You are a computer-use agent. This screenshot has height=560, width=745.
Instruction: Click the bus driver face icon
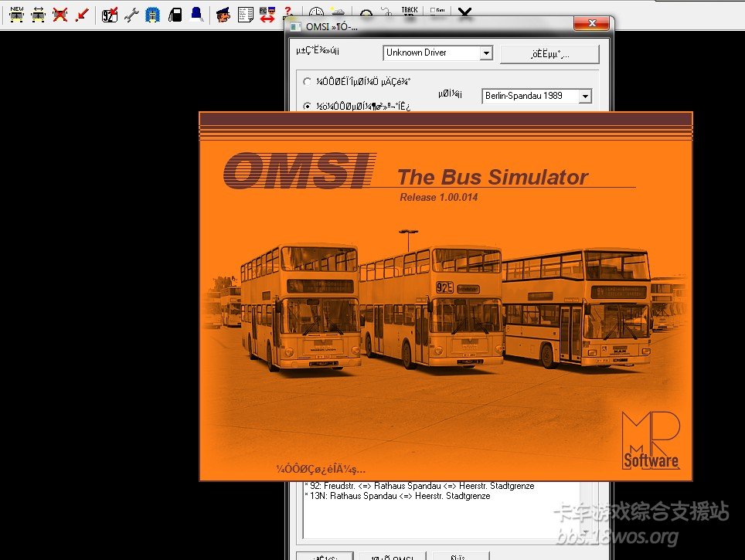[223, 13]
